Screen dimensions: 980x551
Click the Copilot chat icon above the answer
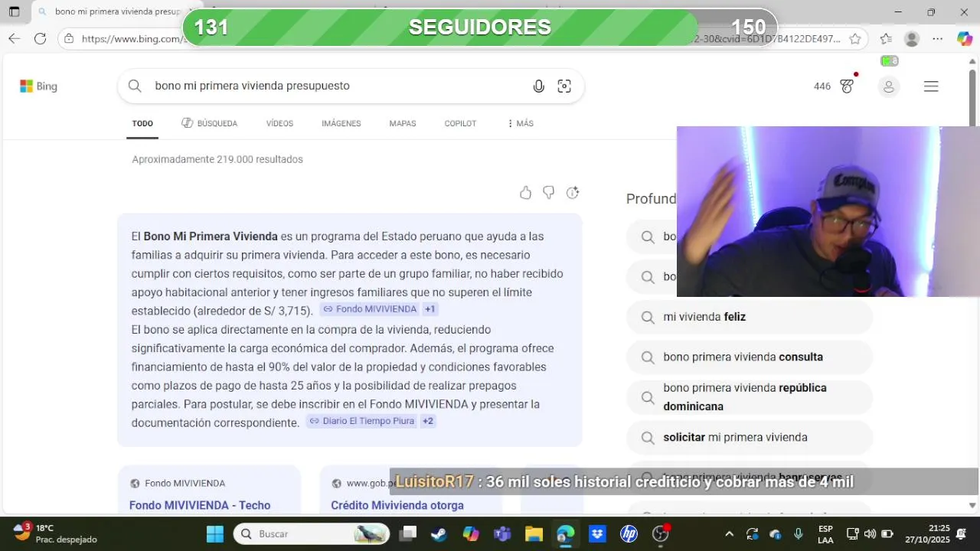pyautogui.click(x=573, y=193)
